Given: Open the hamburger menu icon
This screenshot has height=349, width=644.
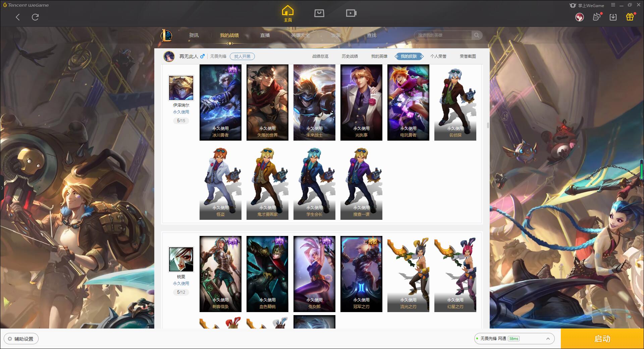Looking at the screenshot, I should pyautogui.click(x=613, y=5).
